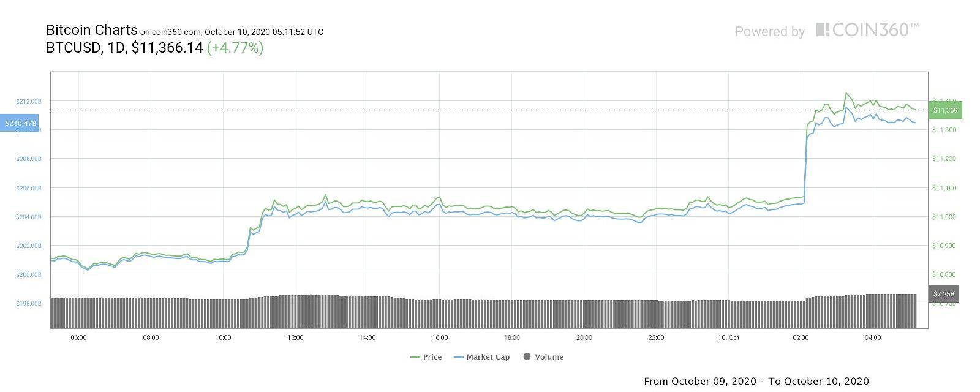Click the Bitcoin Charts title

pos(91,30)
